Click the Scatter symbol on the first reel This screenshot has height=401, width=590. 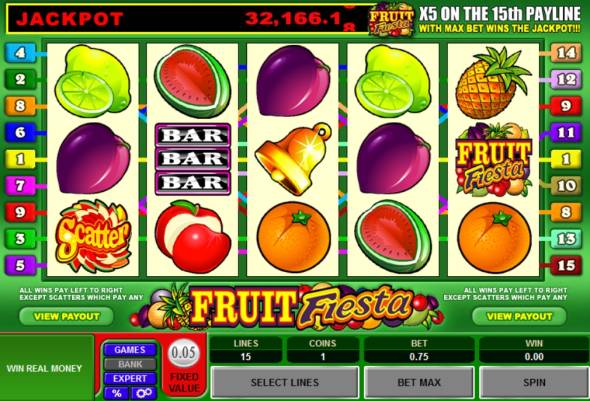(93, 236)
